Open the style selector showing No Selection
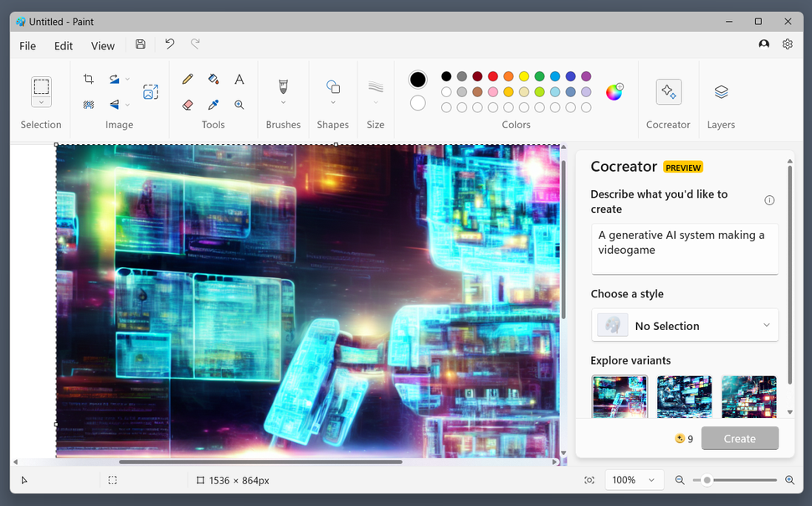Image resolution: width=812 pixels, height=506 pixels. [x=685, y=325]
